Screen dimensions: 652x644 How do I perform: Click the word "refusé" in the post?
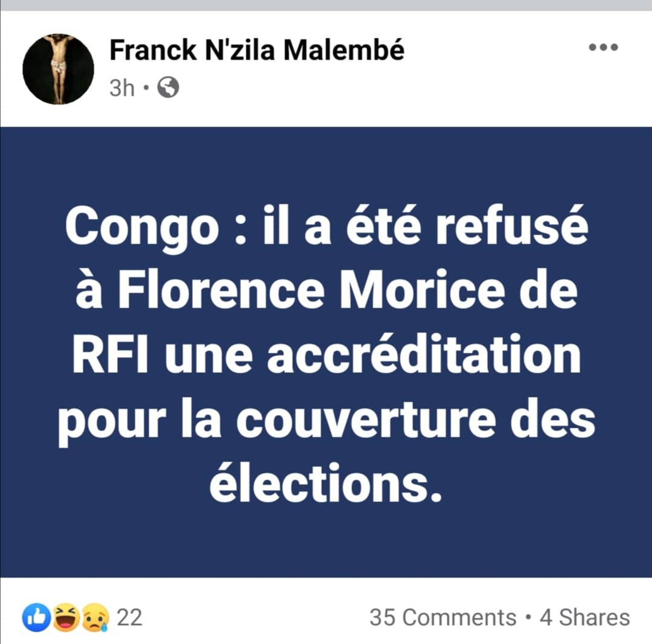click(x=511, y=225)
